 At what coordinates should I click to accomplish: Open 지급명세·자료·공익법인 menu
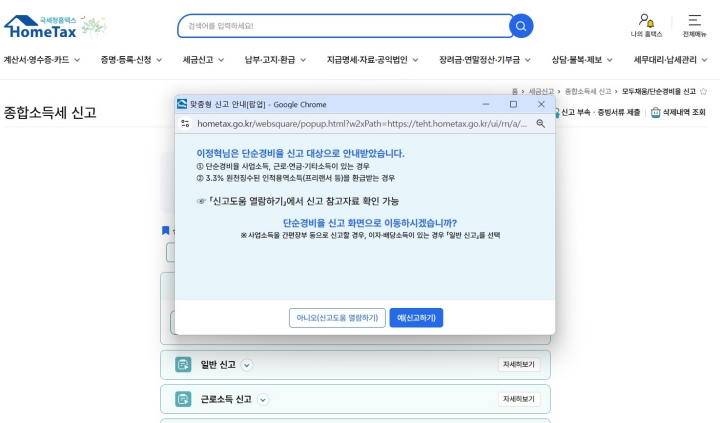pos(372,60)
